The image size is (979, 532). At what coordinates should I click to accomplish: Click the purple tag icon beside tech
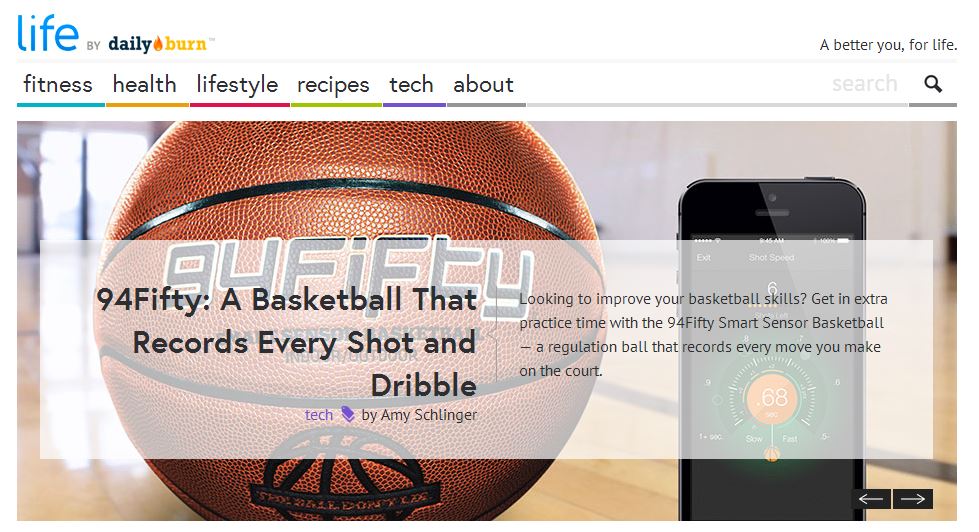pyautogui.click(x=348, y=414)
